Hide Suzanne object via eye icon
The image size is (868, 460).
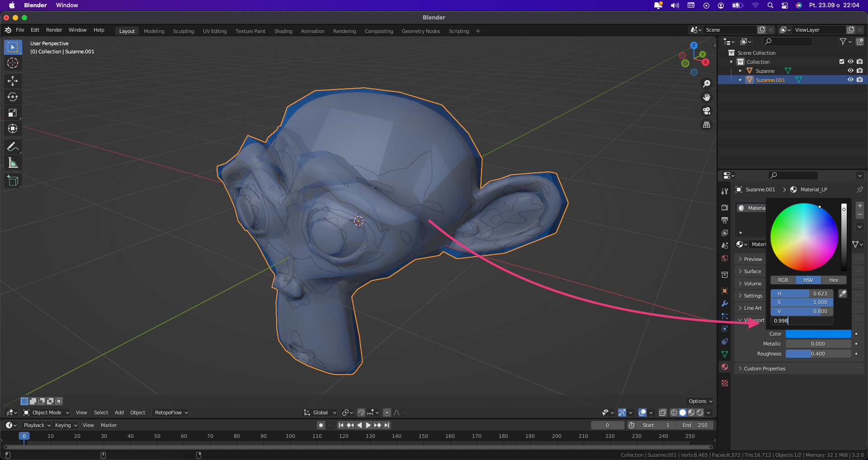tap(850, 71)
